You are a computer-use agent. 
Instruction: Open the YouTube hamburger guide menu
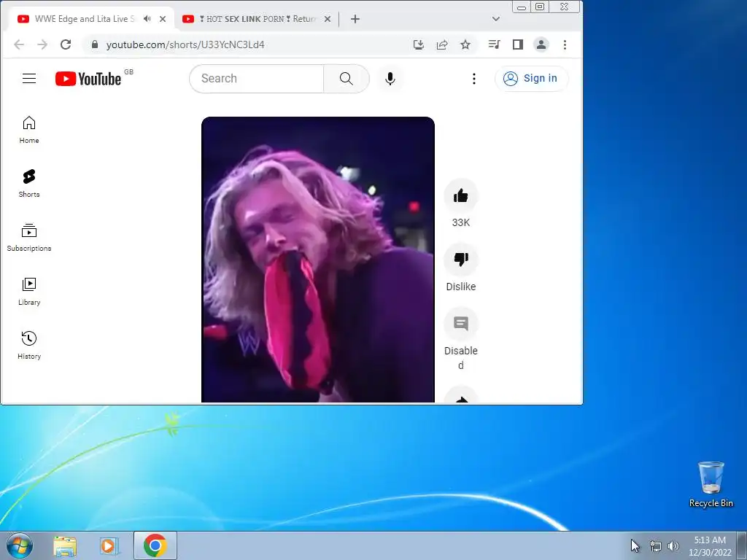tap(29, 79)
